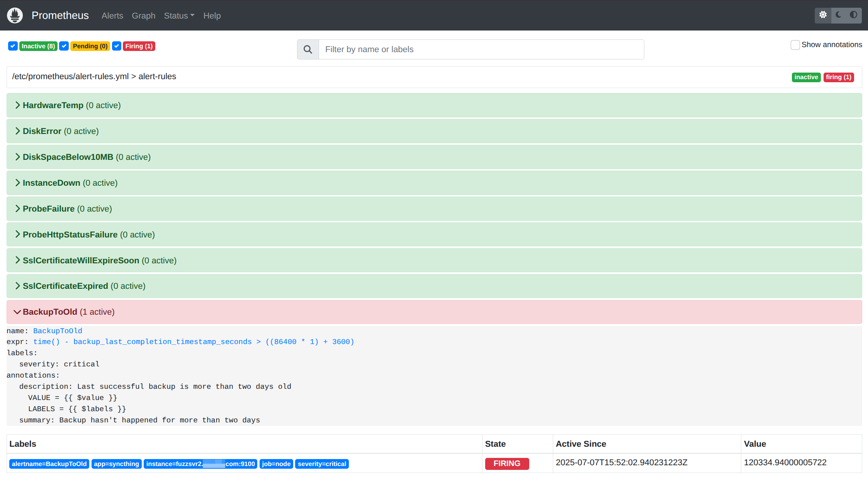
Task: Click the Prometheus flame logo
Action: pyautogui.click(x=15, y=15)
